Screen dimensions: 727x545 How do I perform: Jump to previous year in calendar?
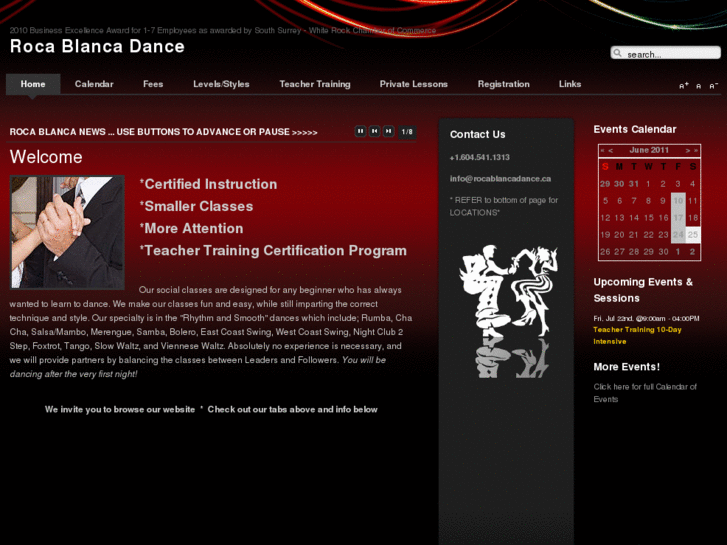[x=602, y=150]
